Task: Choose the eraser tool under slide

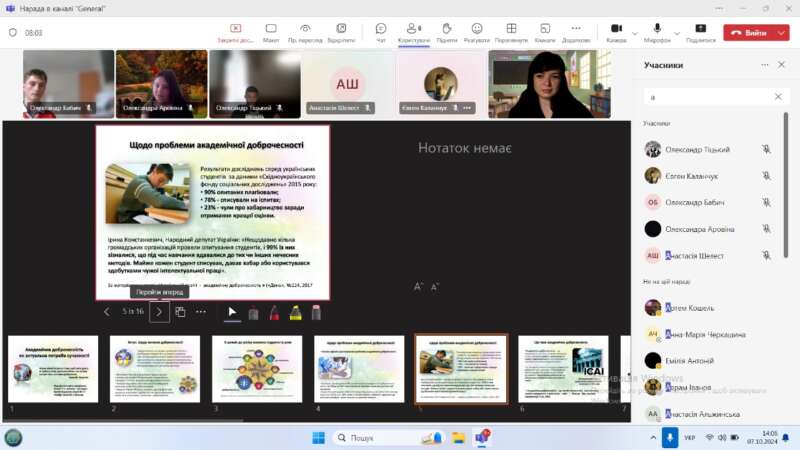Action: [x=316, y=312]
